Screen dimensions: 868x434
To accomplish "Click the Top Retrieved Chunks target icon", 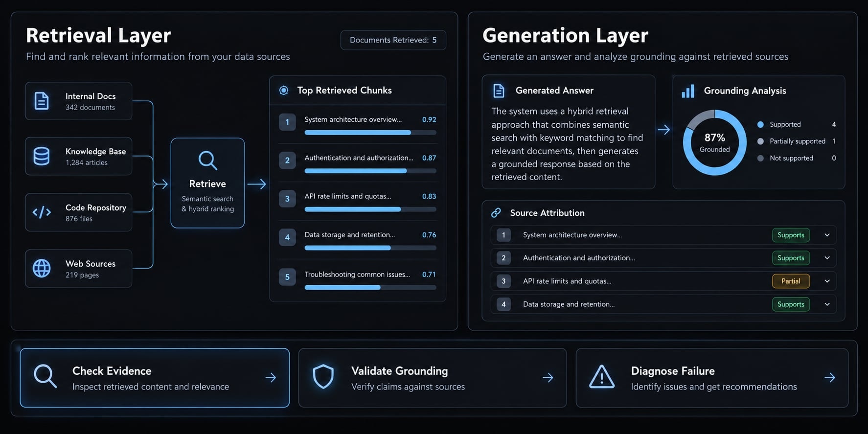I will (x=284, y=90).
